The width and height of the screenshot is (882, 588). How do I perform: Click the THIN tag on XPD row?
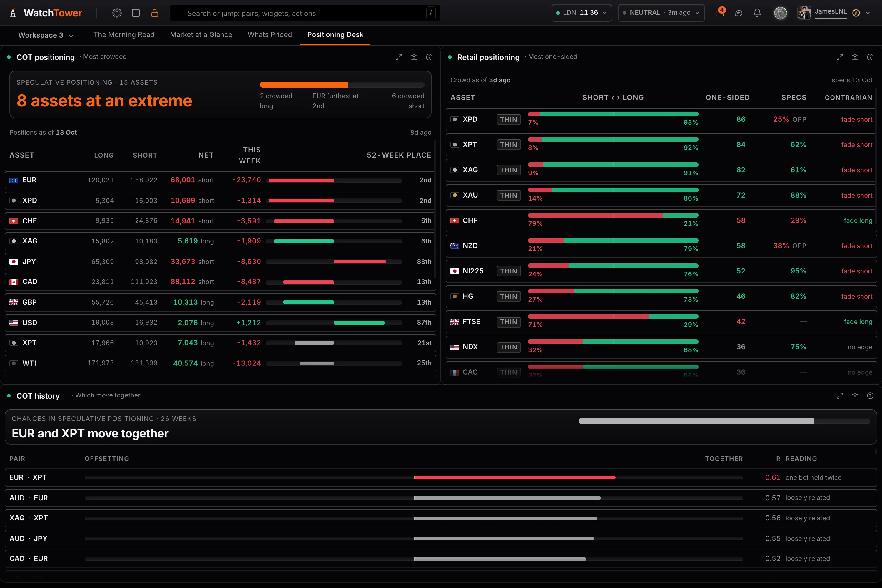[509, 119]
